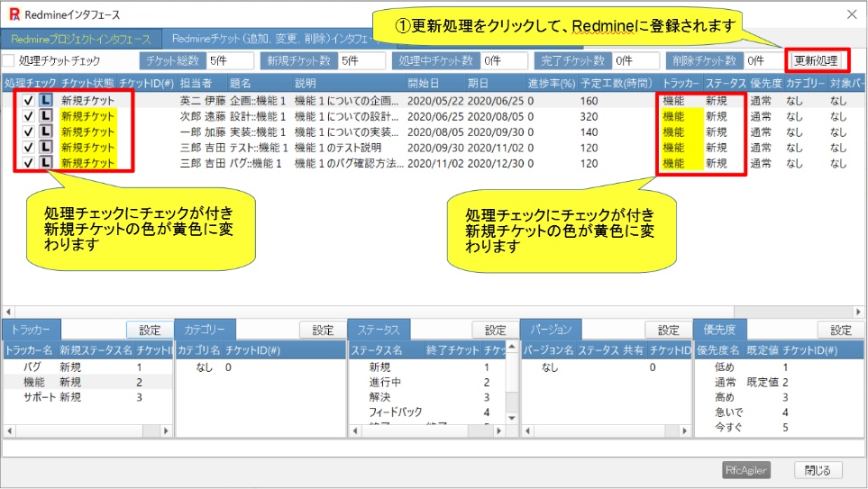Select the 急いで row in 優先度 list

[x=779, y=412]
